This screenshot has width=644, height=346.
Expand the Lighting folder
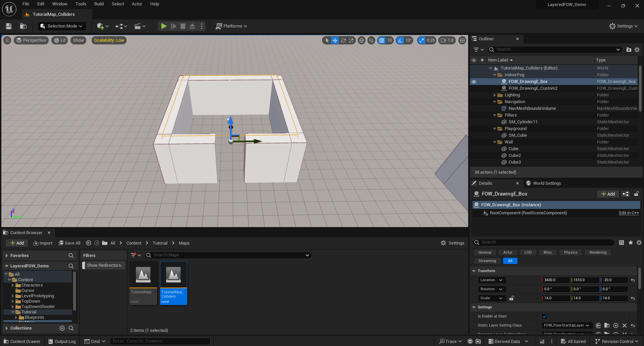[x=494, y=95]
